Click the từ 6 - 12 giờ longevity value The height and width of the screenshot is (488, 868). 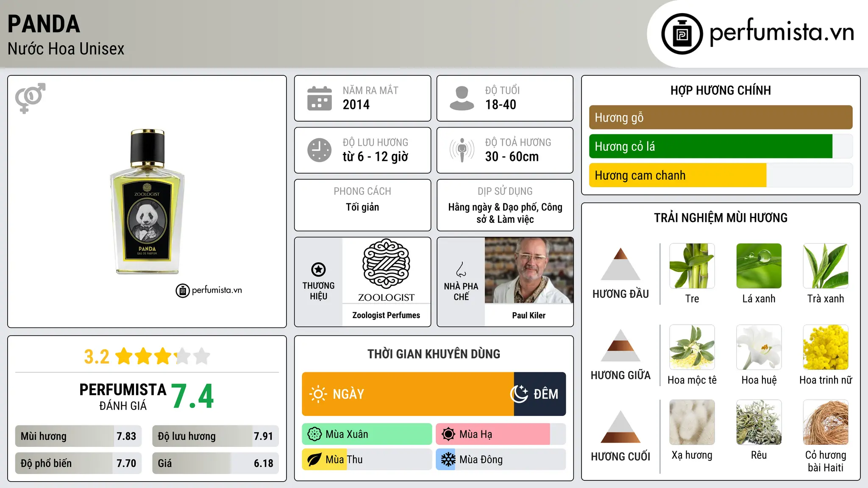pyautogui.click(x=376, y=157)
